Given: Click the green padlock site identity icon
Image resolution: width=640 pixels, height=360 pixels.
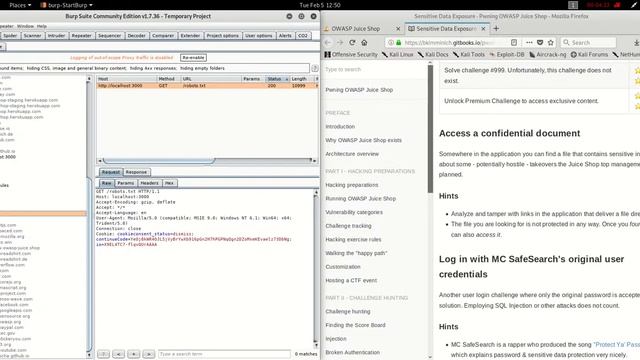Looking at the screenshot, I should pyautogui.click(x=399, y=42).
